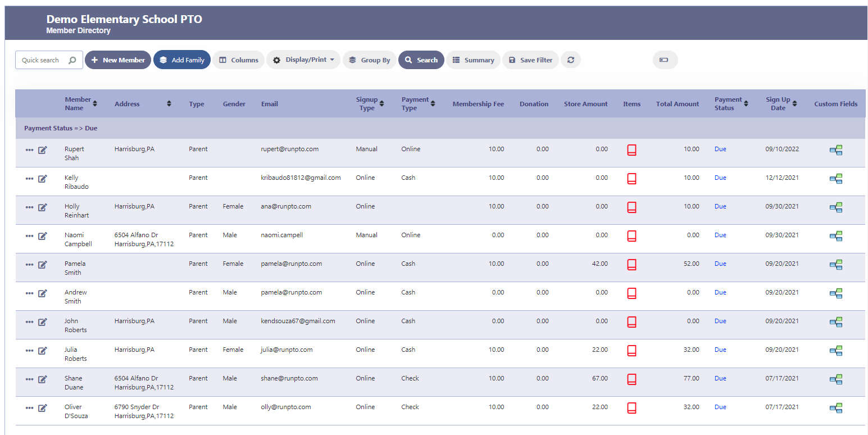Click total amount 77.00

coord(692,379)
